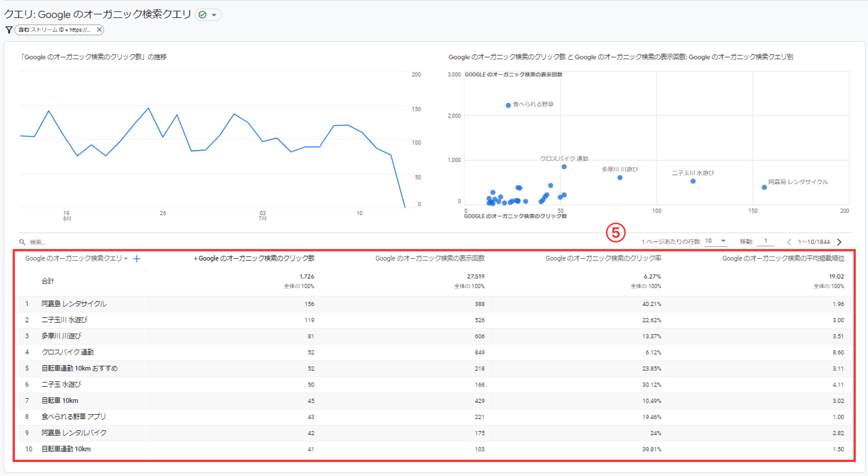This screenshot has width=868, height=476.
Task: Click total impressions value 27,519
Action: pos(475,277)
